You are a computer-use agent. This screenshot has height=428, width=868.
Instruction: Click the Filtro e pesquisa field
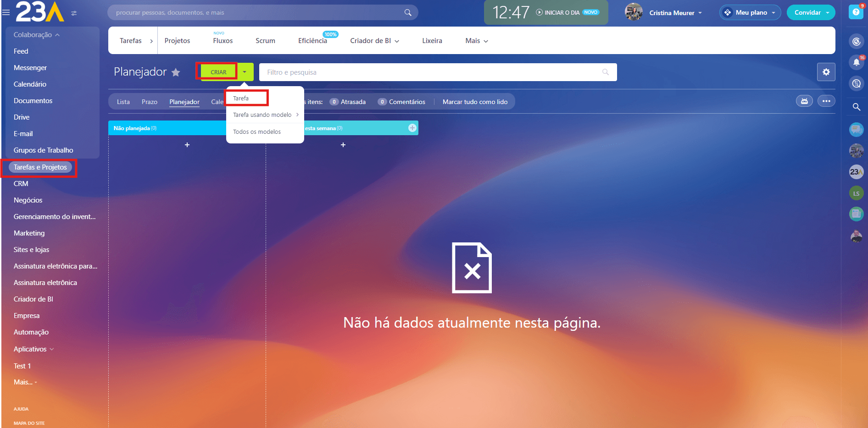[431, 72]
